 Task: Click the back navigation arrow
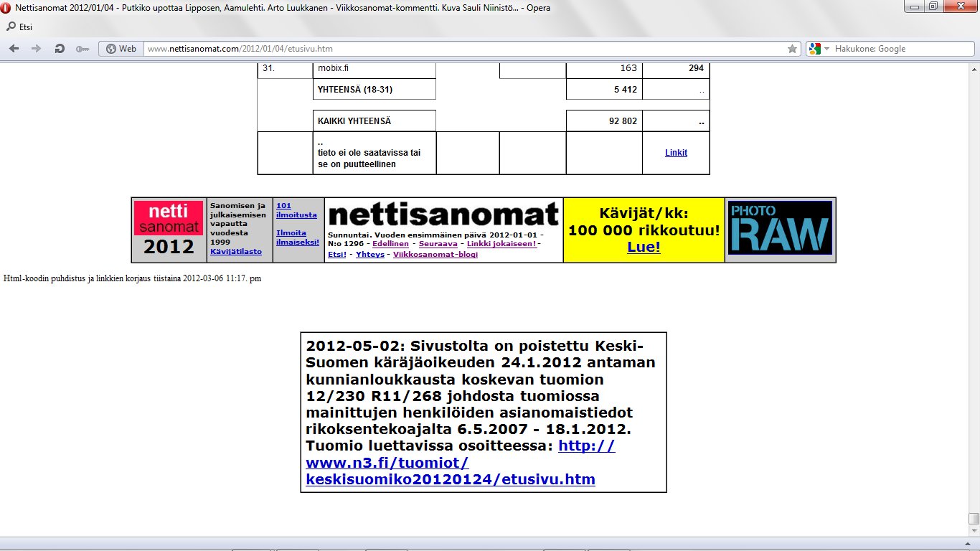pyautogui.click(x=14, y=49)
